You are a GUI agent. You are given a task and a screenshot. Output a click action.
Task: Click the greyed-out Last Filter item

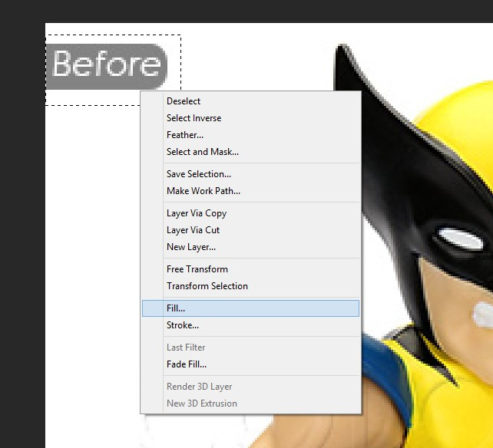pyautogui.click(x=186, y=348)
